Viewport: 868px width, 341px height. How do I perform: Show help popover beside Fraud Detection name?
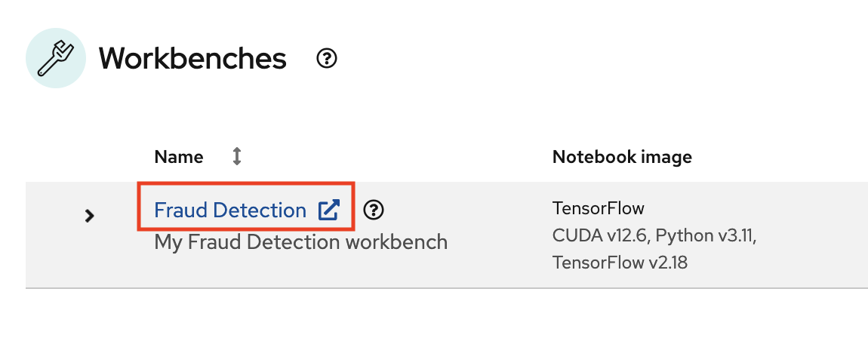(374, 210)
